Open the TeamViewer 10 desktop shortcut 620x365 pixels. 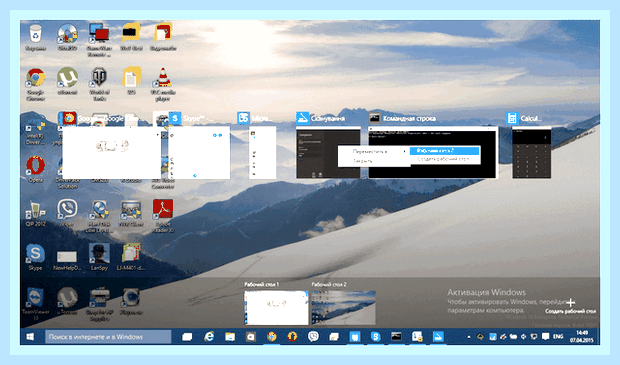pos(36,304)
